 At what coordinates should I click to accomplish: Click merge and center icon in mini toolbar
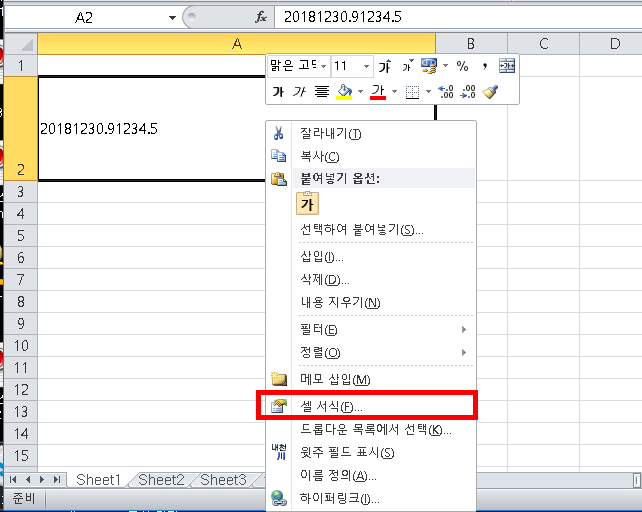point(507,66)
